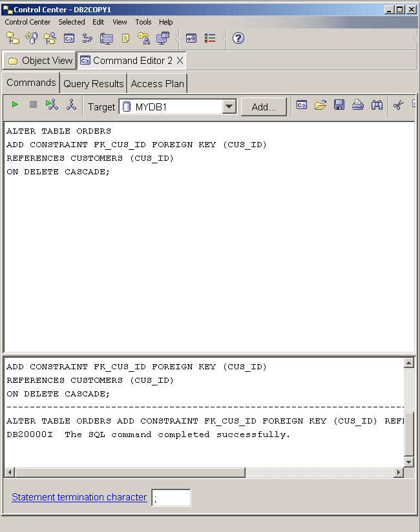Open Configuration Assistant computer icon

coord(163,38)
